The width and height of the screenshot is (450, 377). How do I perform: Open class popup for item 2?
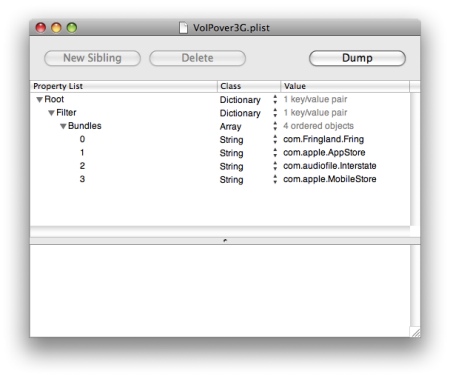click(x=275, y=166)
